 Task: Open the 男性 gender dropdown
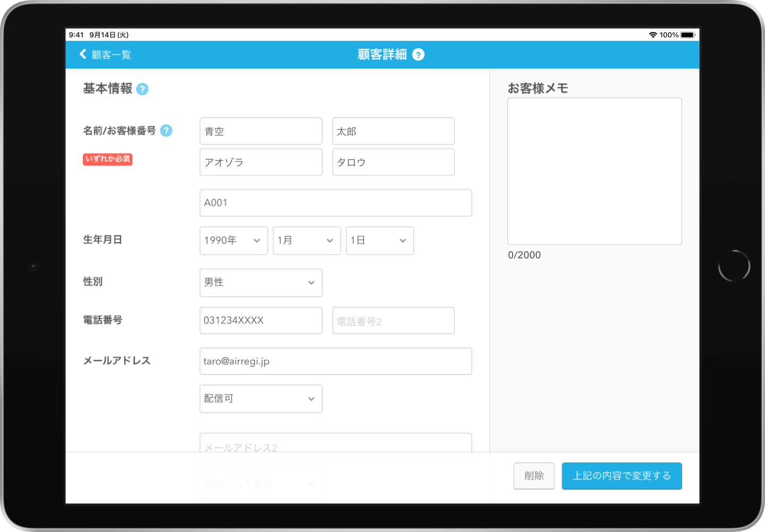coord(261,282)
